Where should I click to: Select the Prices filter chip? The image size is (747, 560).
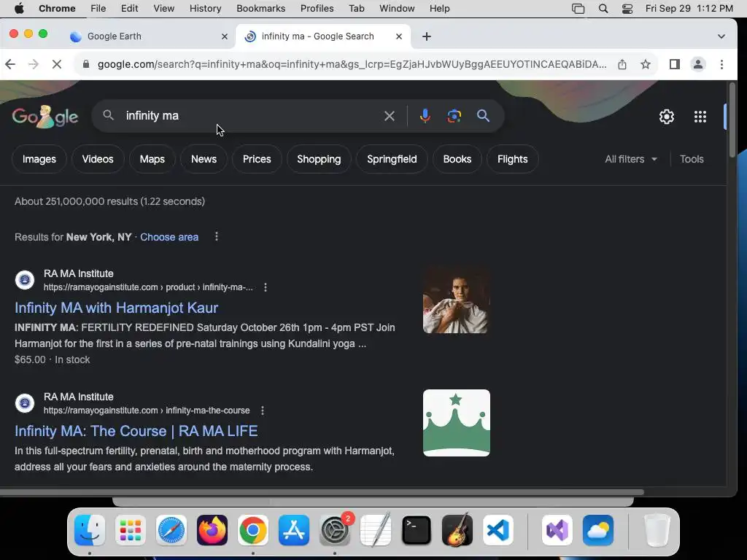(x=257, y=159)
